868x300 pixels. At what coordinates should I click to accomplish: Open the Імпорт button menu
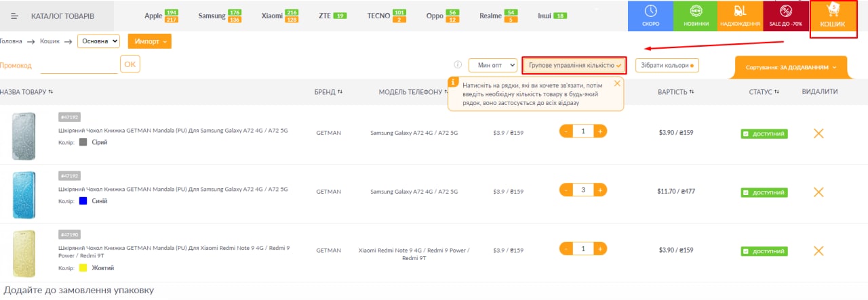pyautogui.click(x=150, y=41)
